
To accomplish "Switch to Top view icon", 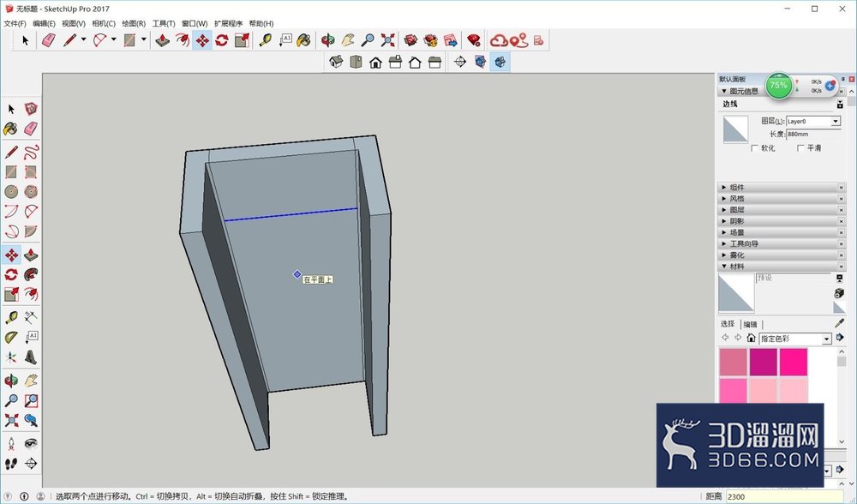I will point(356,62).
